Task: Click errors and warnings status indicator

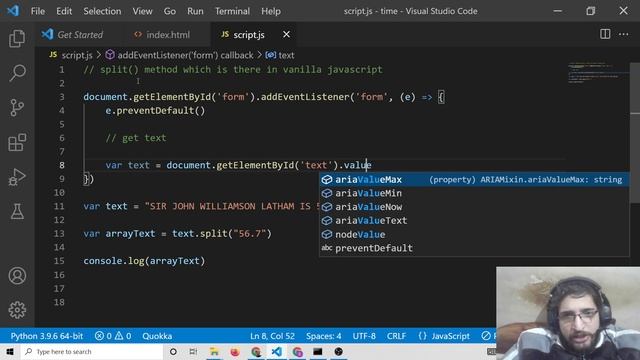Action: [x=113, y=336]
